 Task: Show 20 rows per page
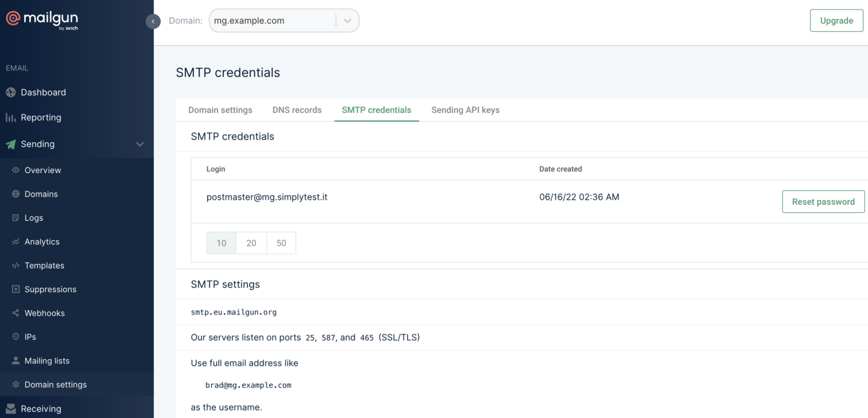click(x=251, y=243)
